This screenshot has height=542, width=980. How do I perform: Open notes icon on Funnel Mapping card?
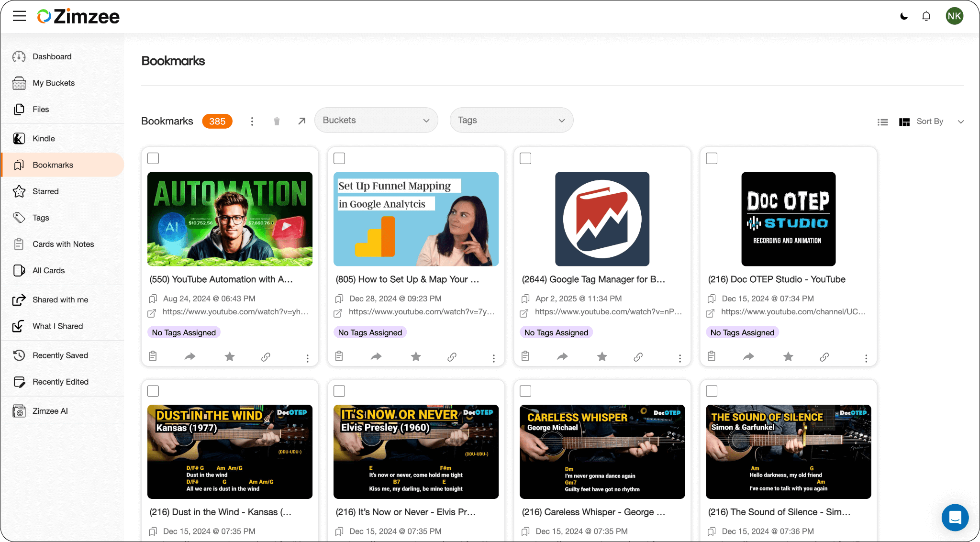tap(339, 356)
